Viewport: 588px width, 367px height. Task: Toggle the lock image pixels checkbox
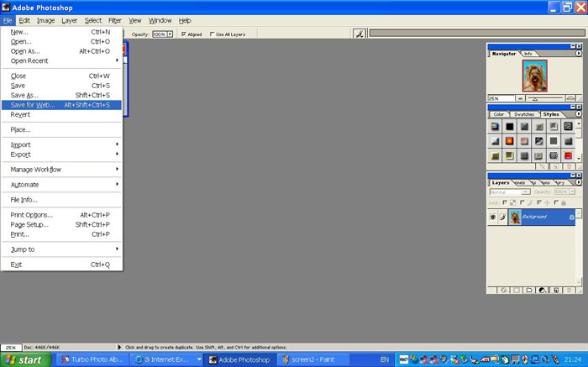tap(522, 202)
